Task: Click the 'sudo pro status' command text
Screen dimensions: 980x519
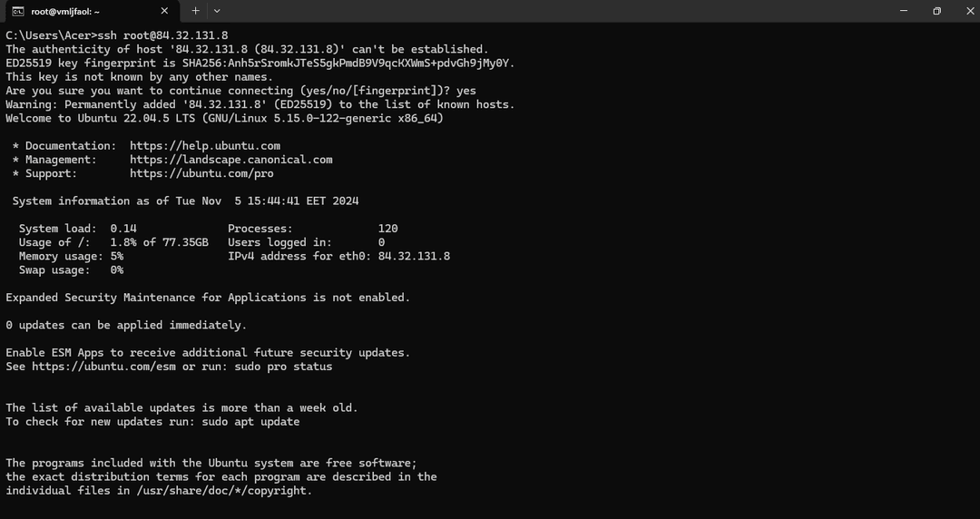Action: point(283,367)
